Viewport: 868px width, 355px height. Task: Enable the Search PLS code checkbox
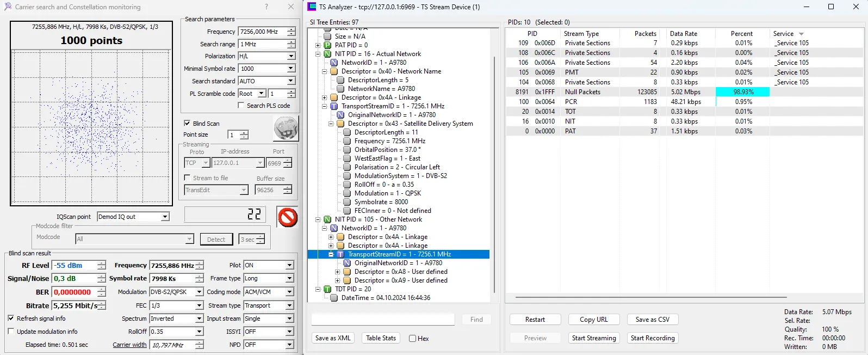coord(241,106)
